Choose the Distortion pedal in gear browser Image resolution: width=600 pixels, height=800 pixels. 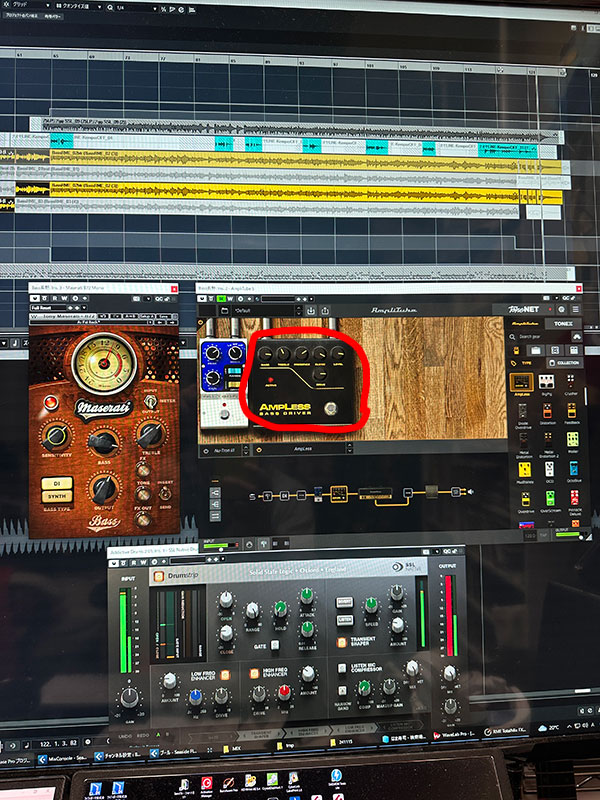(x=547, y=411)
